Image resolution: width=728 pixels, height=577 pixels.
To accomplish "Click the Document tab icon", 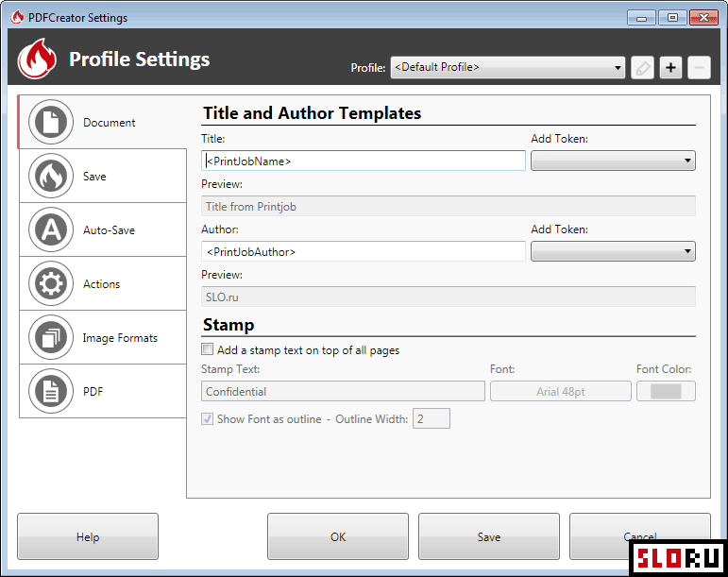I will tap(51, 122).
